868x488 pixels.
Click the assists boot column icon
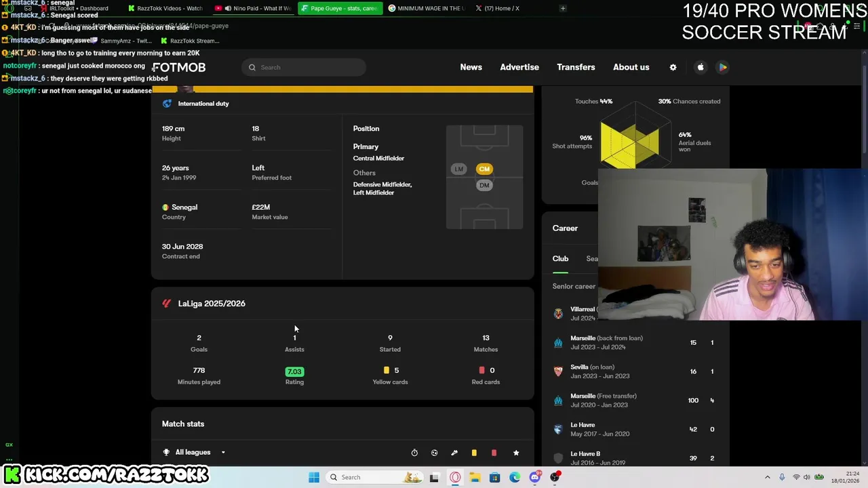point(454,453)
